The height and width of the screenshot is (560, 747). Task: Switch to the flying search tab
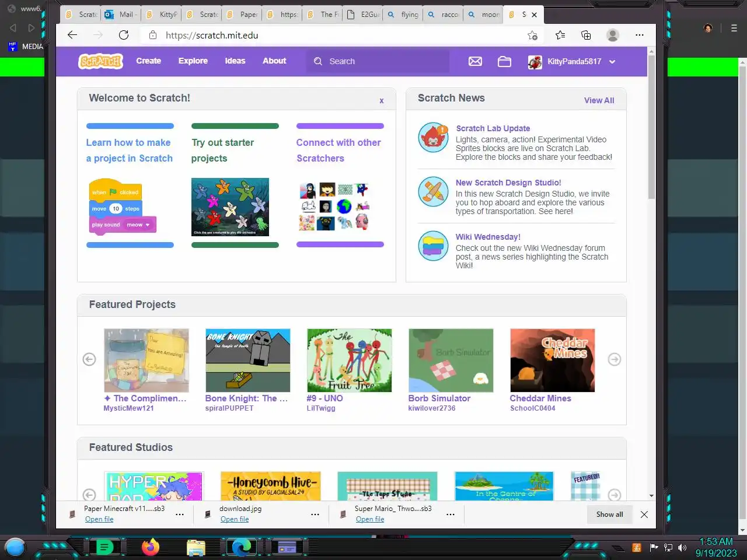pyautogui.click(x=403, y=15)
